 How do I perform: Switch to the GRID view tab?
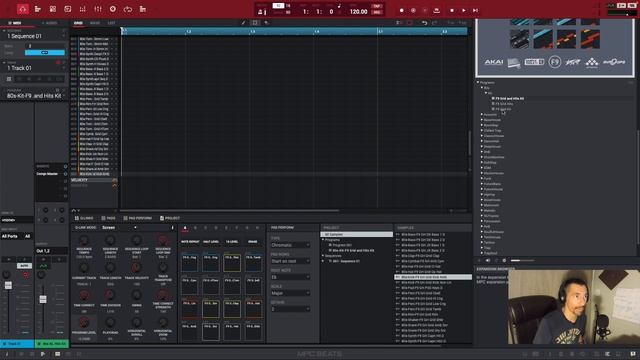tap(78, 23)
